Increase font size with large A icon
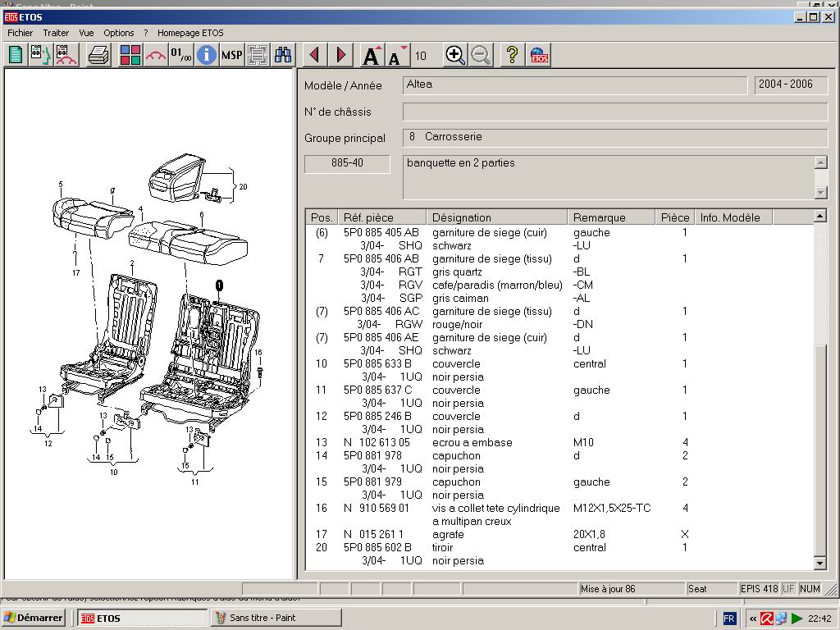This screenshot has width=840, height=630. coord(372,55)
